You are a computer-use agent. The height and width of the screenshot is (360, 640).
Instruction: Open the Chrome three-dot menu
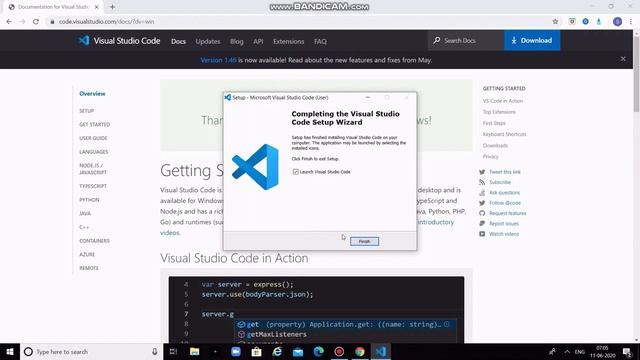[631, 22]
